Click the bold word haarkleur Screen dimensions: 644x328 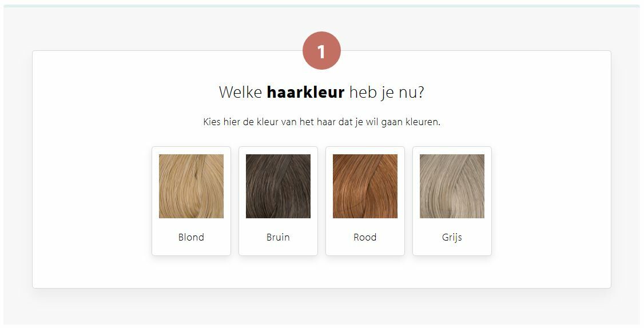tap(305, 92)
